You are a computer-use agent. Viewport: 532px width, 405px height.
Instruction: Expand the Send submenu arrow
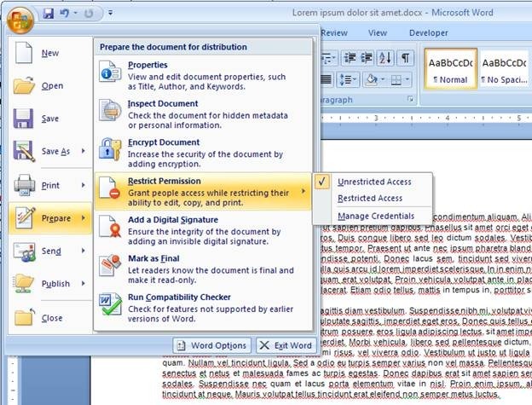(x=84, y=251)
